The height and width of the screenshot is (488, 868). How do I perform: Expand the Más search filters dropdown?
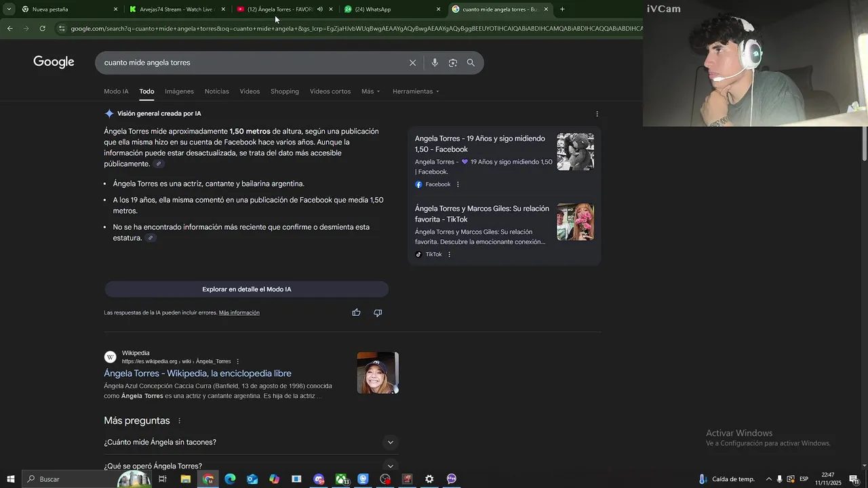(x=371, y=91)
